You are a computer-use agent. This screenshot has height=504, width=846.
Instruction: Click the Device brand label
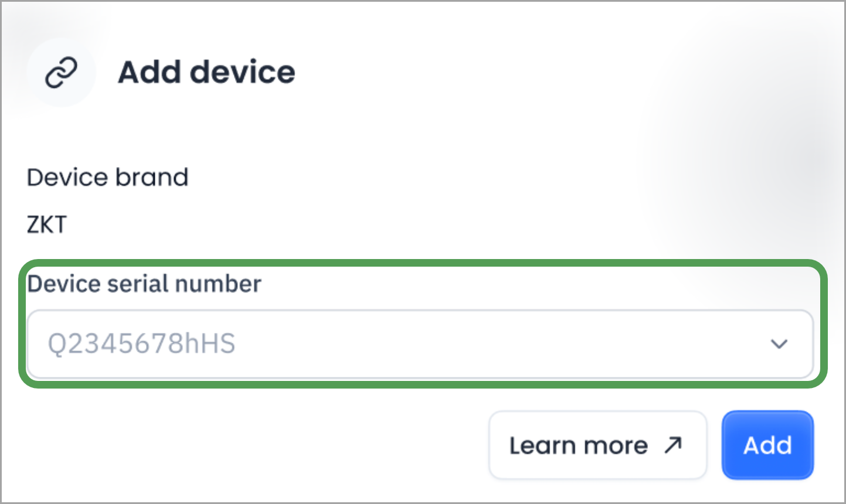107,177
